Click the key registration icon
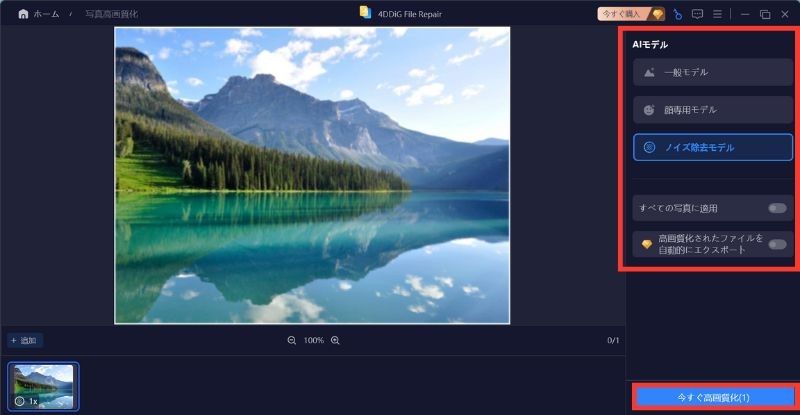The image size is (800, 415). pos(677,14)
